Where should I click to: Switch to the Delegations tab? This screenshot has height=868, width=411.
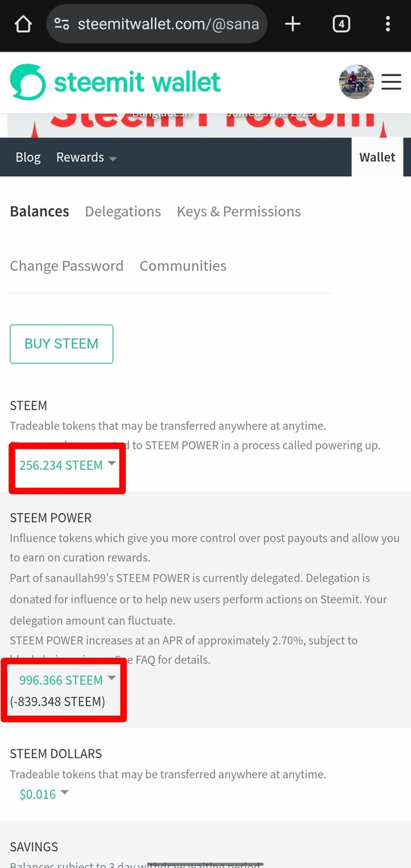pos(123,211)
